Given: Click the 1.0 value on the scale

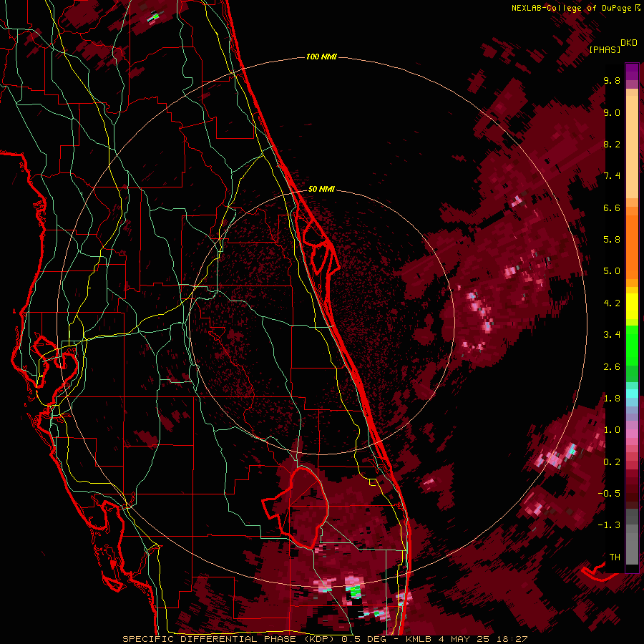Looking at the screenshot, I should tap(612, 430).
